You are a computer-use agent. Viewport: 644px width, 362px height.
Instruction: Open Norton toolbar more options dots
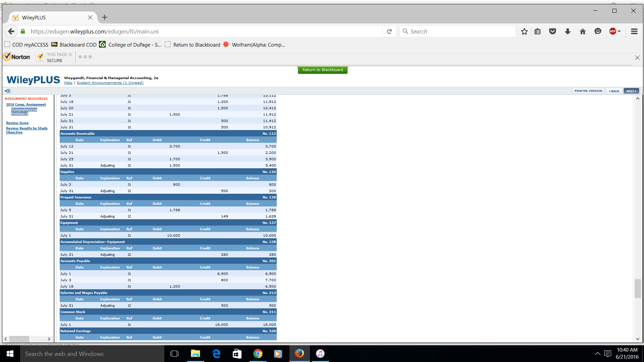(x=85, y=57)
